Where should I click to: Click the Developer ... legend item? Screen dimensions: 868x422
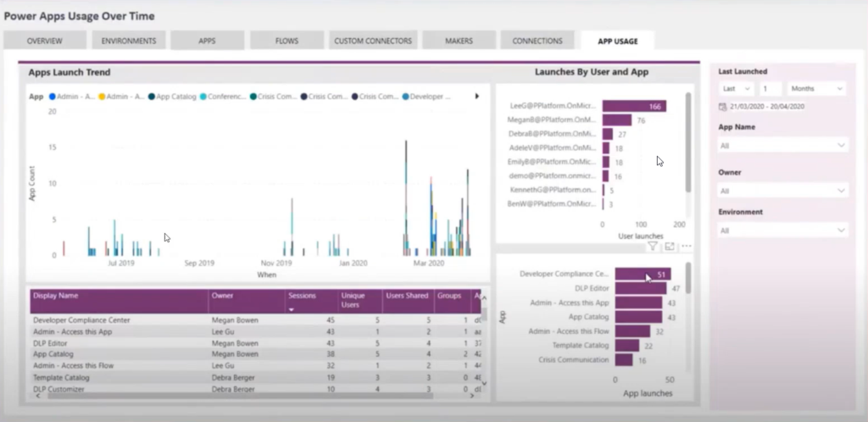tap(426, 97)
